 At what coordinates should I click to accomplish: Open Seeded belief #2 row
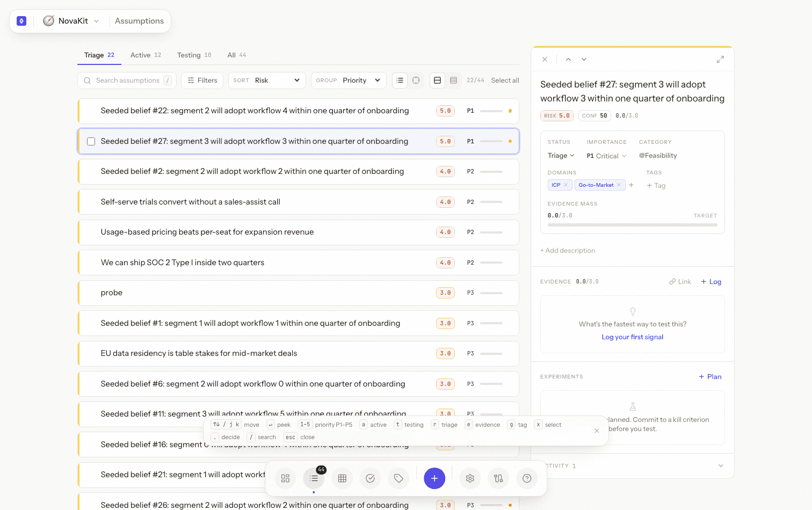tap(299, 172)
